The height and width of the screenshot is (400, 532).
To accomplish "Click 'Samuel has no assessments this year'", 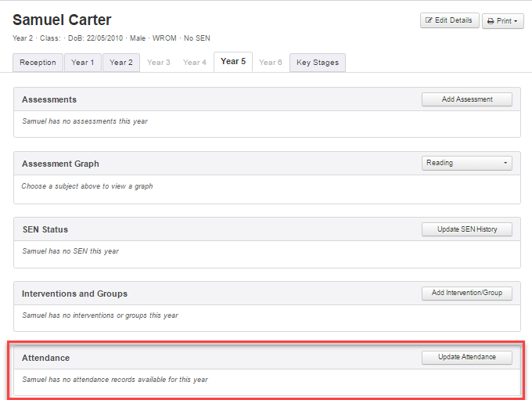I will 84,121.
